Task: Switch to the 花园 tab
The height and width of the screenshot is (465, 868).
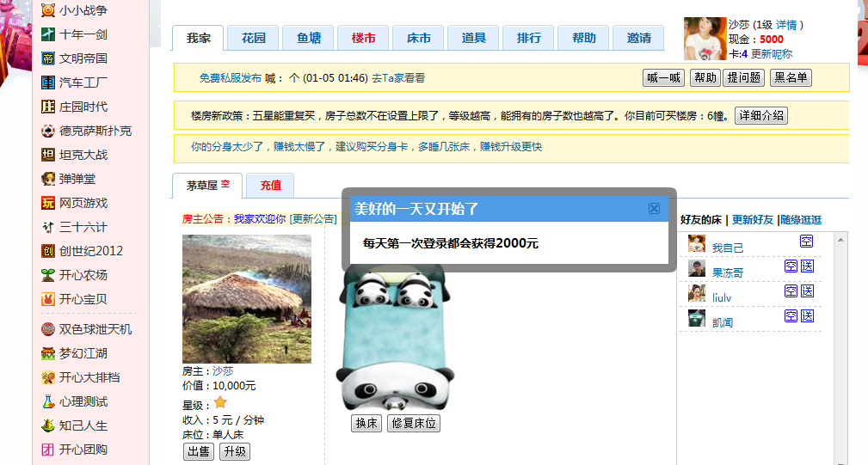Action: tap(254, 38)
